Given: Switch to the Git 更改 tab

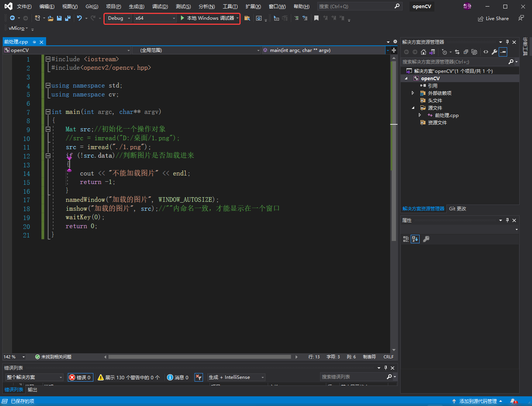Looking at the screenshot, I should tap(457, 208).
